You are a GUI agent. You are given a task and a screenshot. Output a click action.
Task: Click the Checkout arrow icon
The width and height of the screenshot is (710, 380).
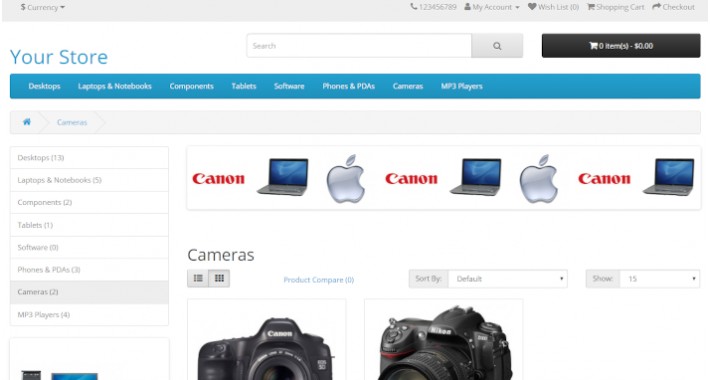(657, 7)
